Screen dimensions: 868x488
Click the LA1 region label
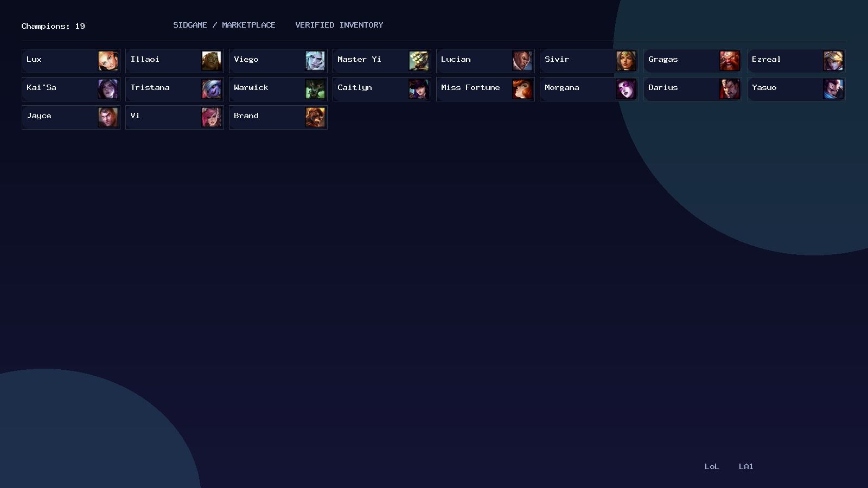pyautogui.click(x=746, y=466)
